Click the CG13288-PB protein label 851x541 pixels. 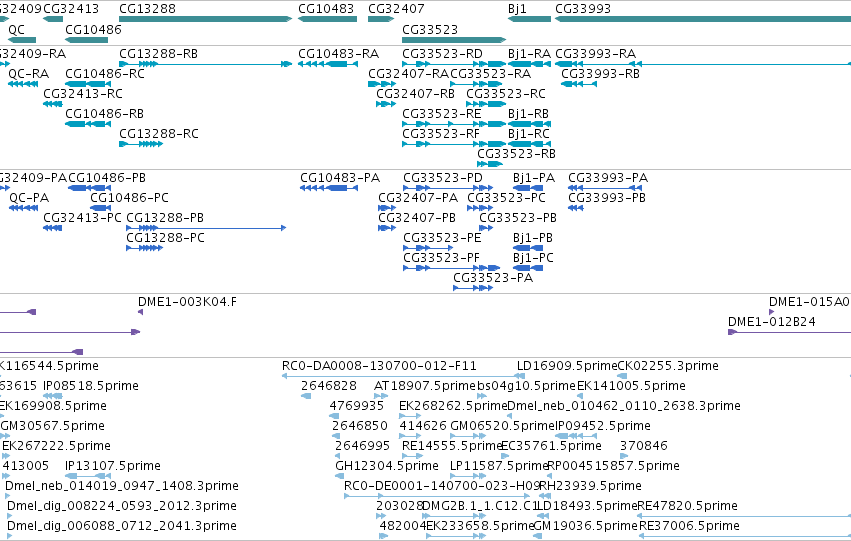point(165,218)
